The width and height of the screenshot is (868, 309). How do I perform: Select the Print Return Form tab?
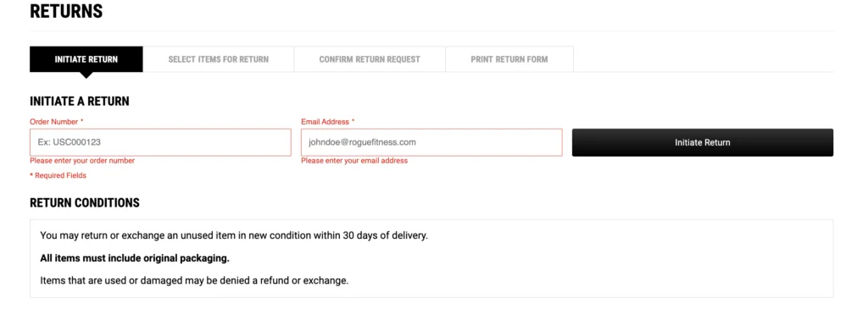509,59
